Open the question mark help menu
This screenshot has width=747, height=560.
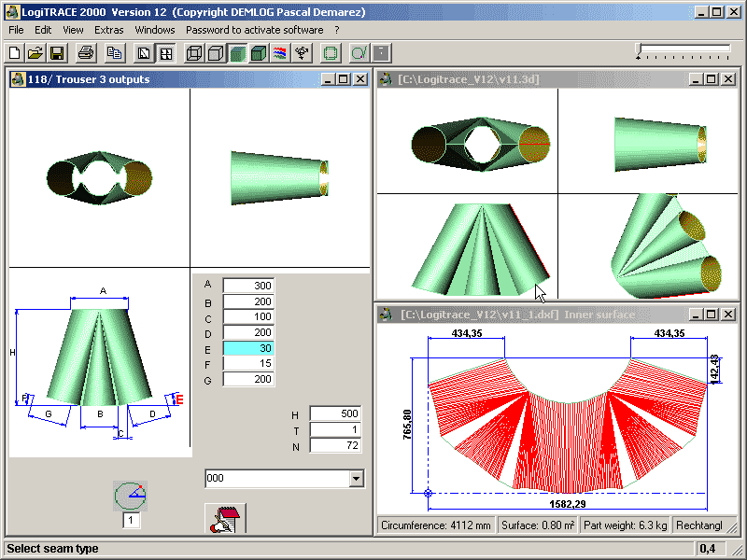337,30
